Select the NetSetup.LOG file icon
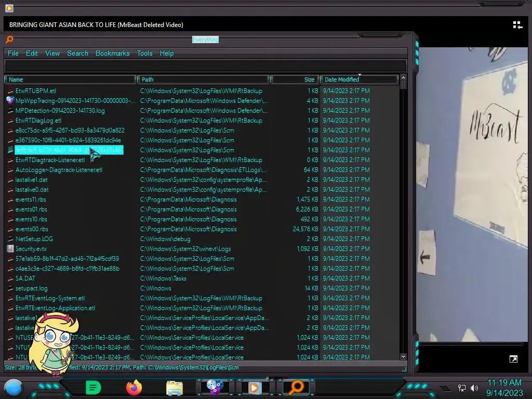 click(x=10, y=239)
